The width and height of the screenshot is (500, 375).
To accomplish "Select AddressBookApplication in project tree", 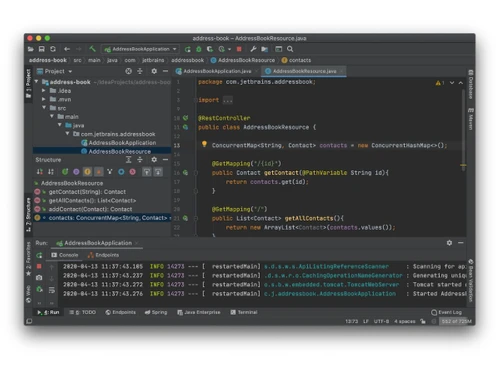I will coord(119,143).
